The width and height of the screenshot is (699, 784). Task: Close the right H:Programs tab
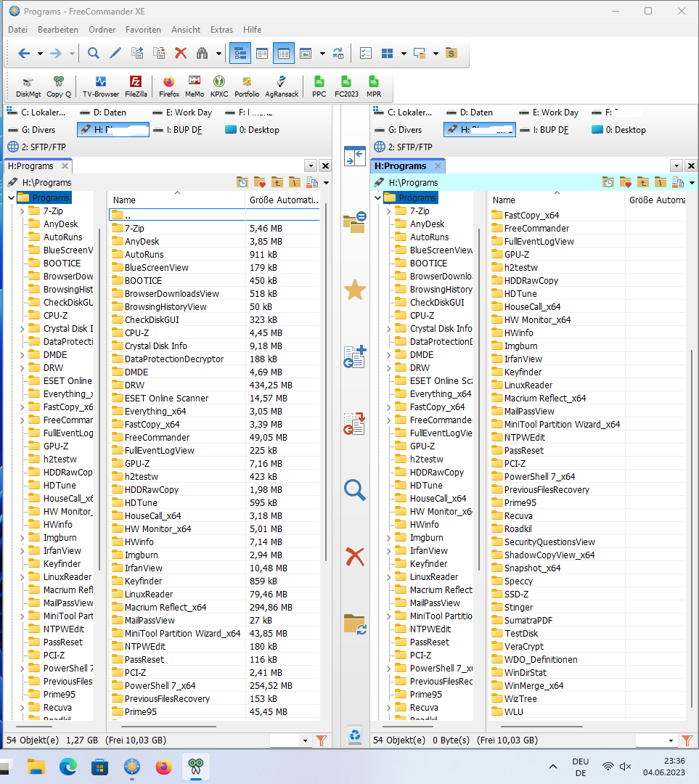pos(438,166)
